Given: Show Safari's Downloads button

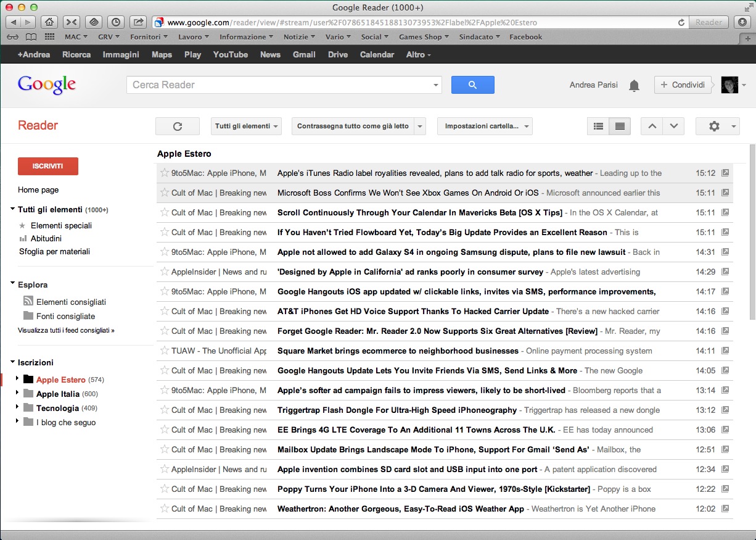Looking at the screenshot, I should point(742,22).
